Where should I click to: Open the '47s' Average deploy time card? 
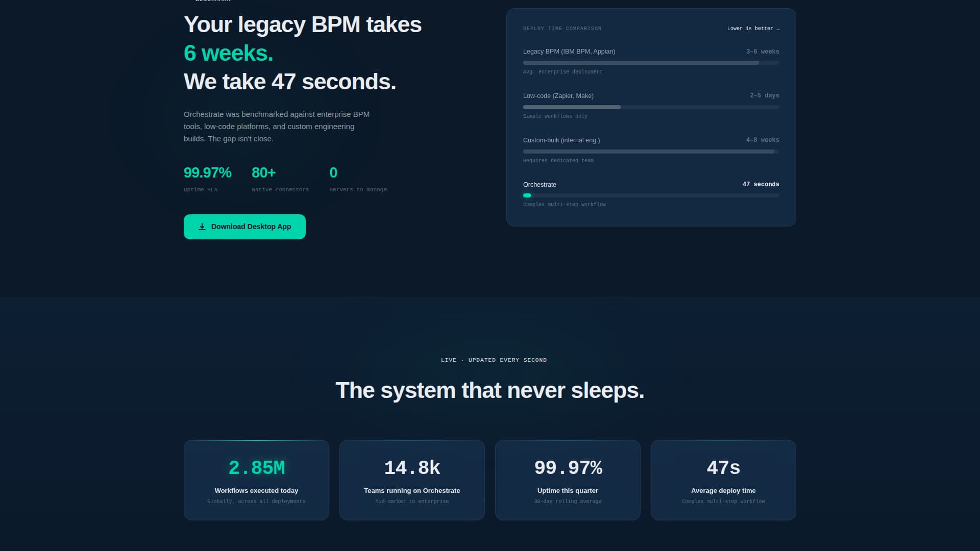click(x=723, y=480)
